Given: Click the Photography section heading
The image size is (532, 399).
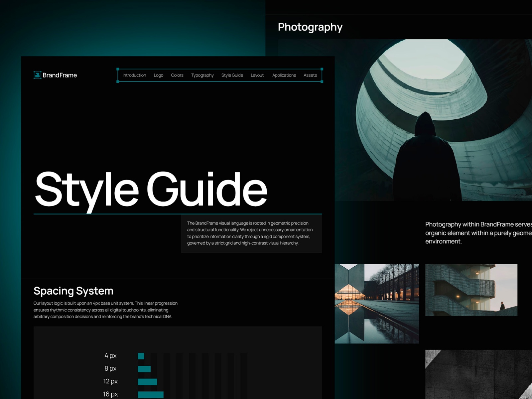Looking at the screenshot, I should coord(310,27).
